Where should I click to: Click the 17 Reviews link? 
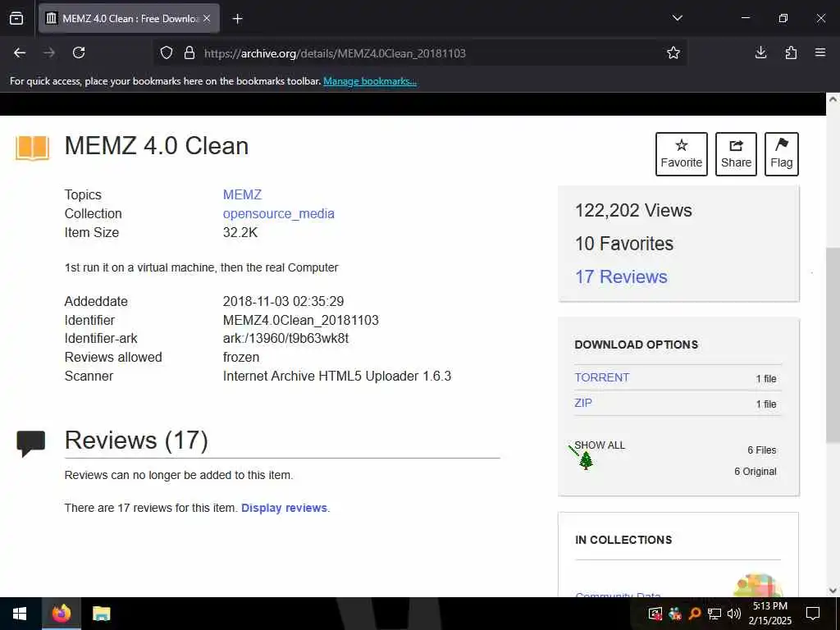click(621, 276)
